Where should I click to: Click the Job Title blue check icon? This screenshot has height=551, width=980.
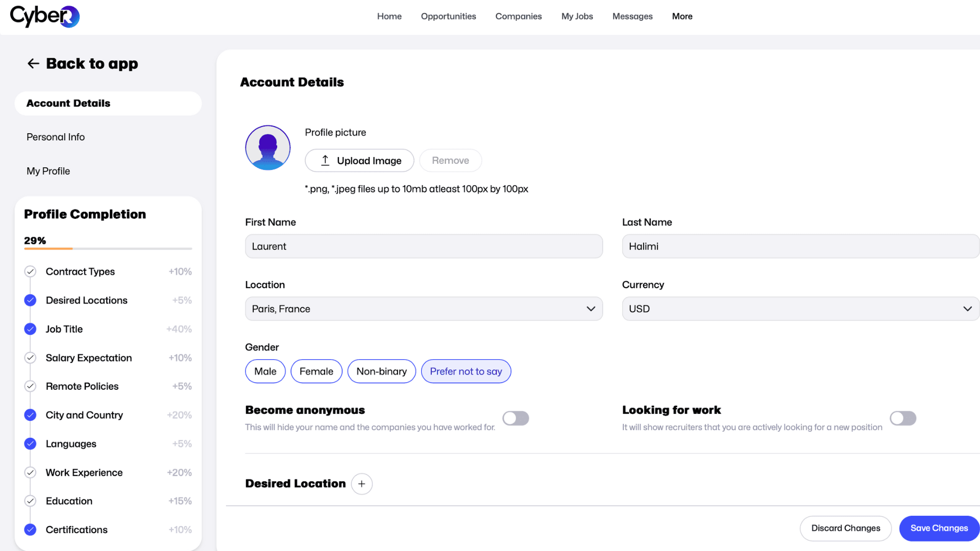click(30, 329)
